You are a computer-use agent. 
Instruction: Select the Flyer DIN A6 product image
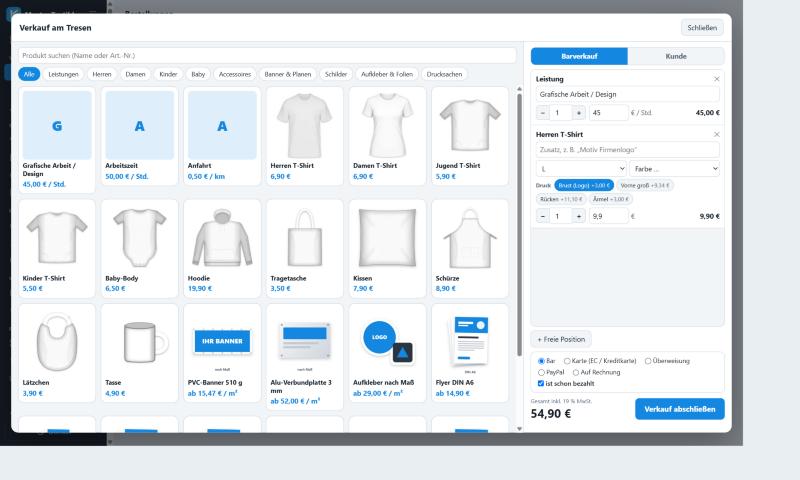pos(470,342)
